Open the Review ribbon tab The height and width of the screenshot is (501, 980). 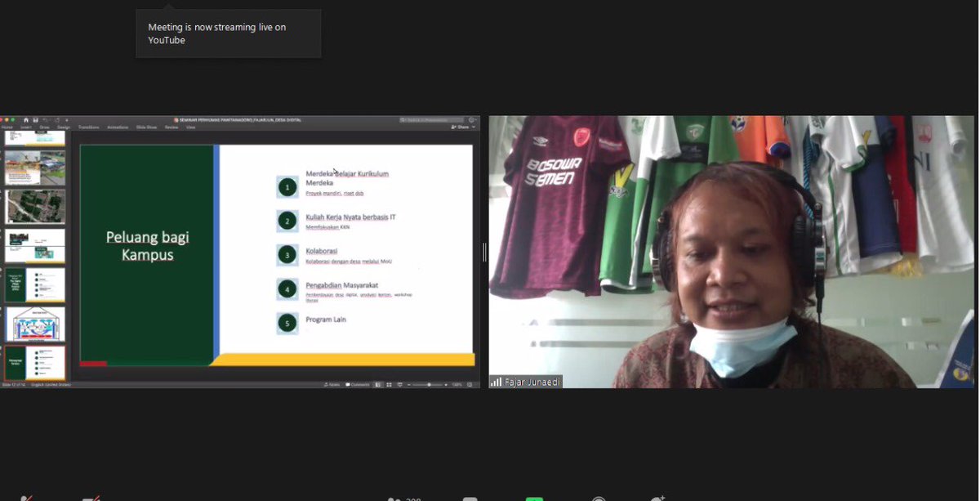(x=171, y=127)
